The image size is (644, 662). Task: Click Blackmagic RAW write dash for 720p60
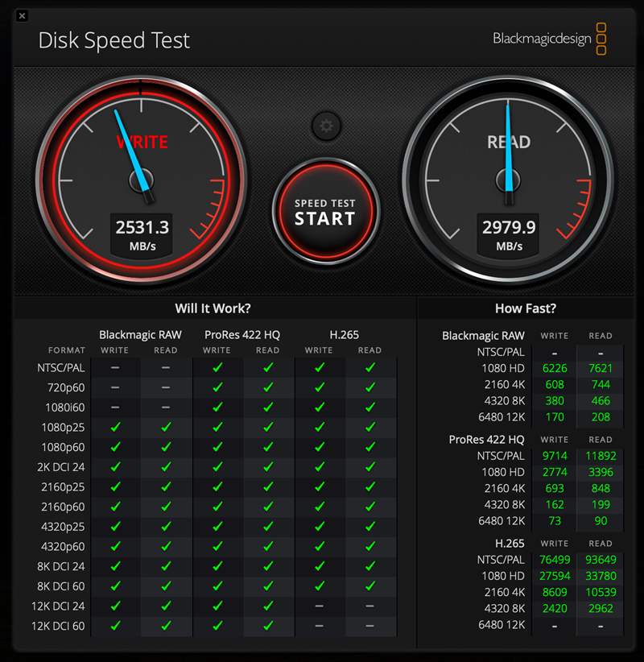click(x=115, y=387)
